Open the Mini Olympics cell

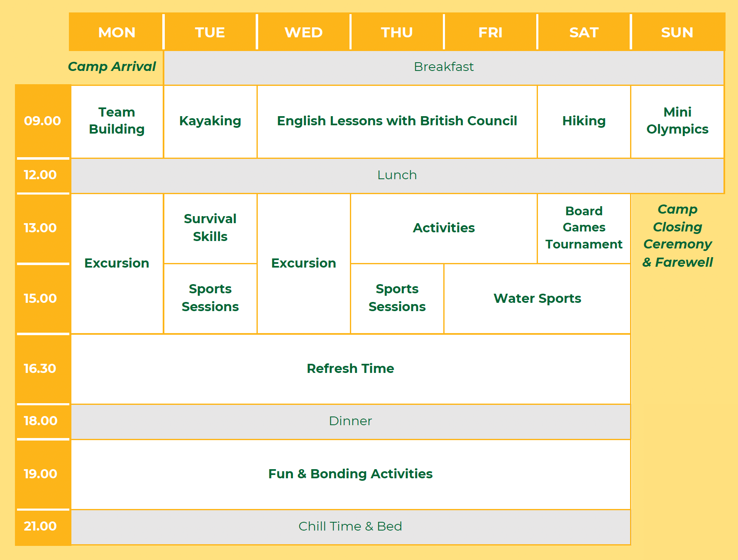click(677, 121)
